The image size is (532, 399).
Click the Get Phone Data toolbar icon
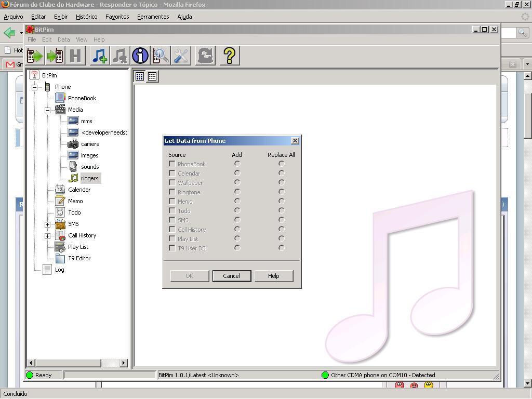(35, 56)
